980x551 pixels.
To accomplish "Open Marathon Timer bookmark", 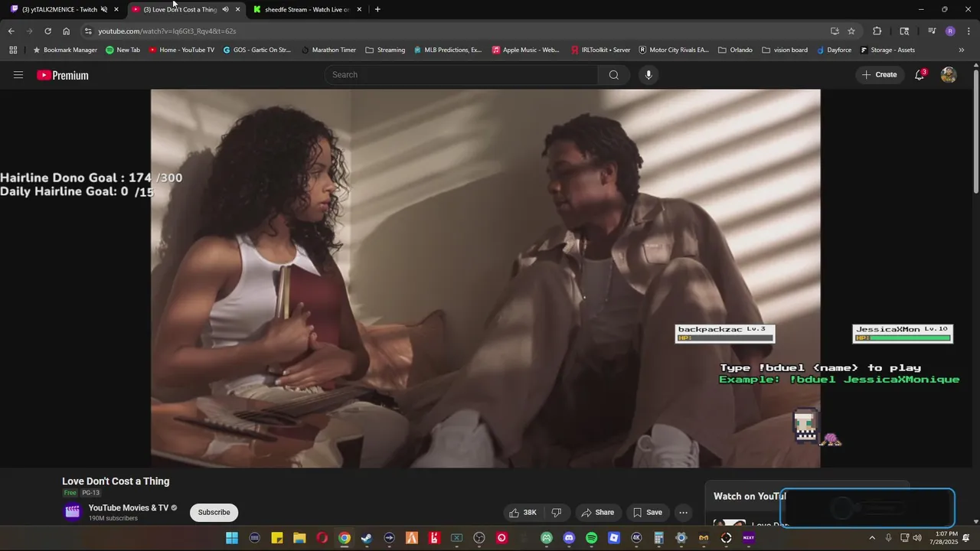I will (x=328, y=50).
